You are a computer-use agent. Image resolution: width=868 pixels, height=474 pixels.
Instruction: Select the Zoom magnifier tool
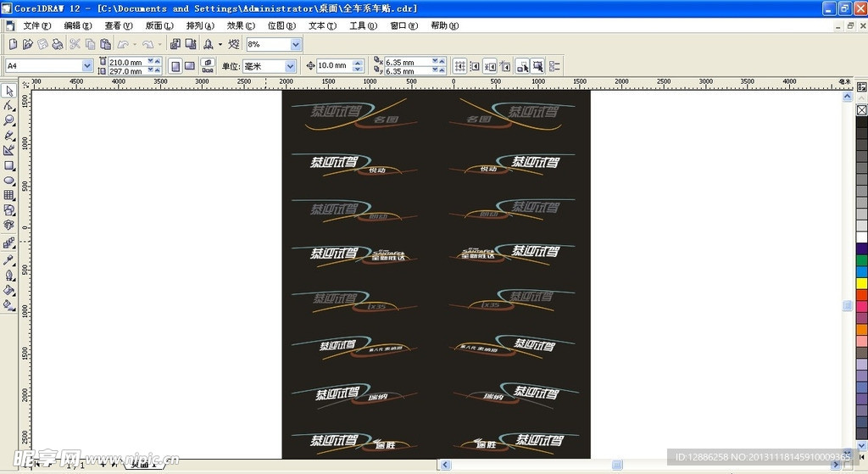click(8, 120)
